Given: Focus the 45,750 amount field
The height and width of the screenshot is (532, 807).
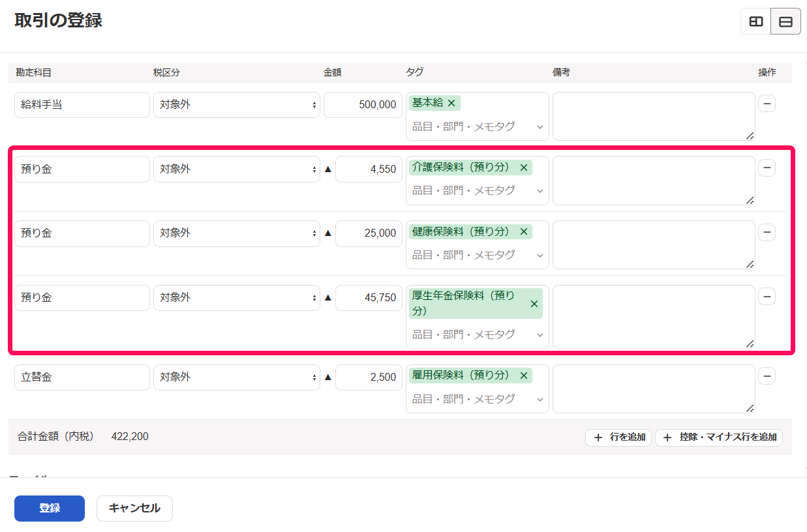Looking at the screenshot, I should click(x=369, y=298).
